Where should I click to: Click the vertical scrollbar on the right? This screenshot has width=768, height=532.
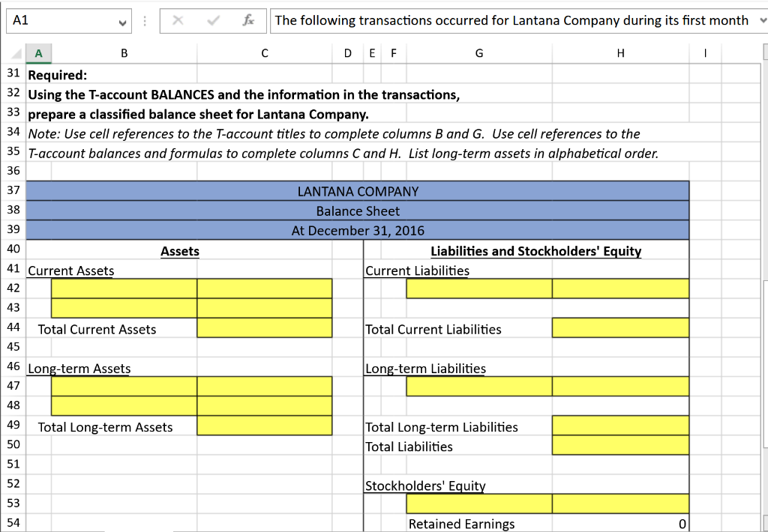click(764, 225)
